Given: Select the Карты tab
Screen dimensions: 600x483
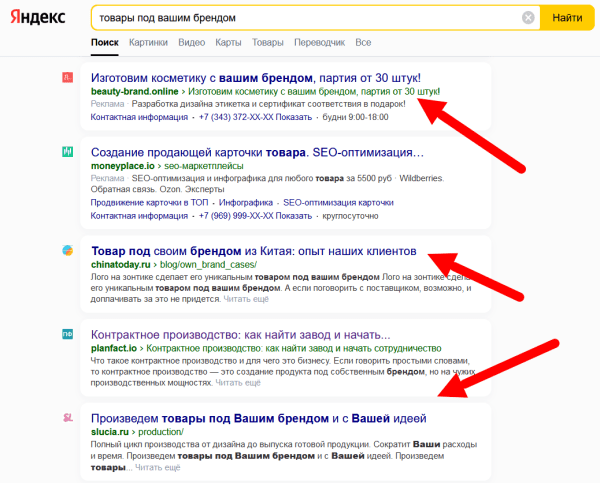Looking at the screenshot, I should [x=228, y=43].
